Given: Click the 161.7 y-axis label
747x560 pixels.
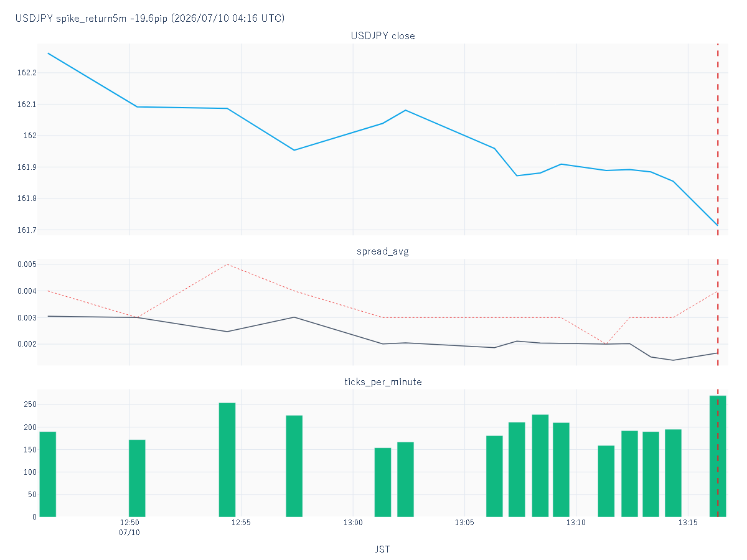Looking at the screenshot, I should pyautogui.click(x=27, y=230).
